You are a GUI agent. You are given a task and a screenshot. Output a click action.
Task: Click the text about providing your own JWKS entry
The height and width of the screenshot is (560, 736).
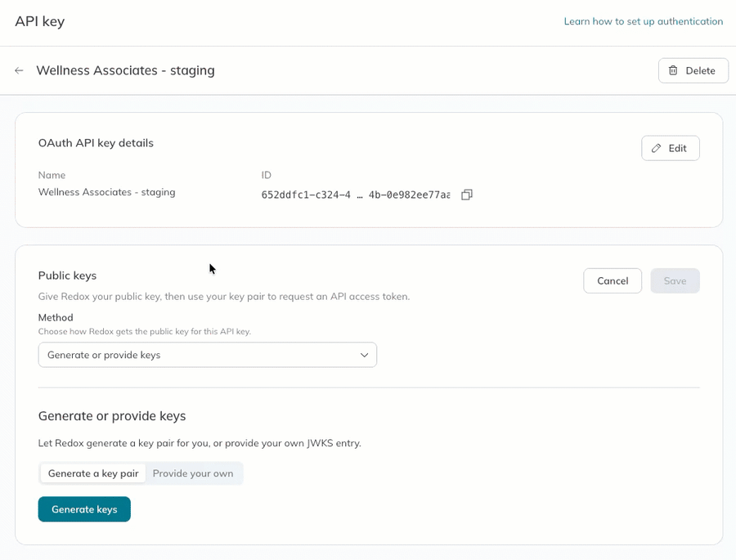[x=200, y=443]
